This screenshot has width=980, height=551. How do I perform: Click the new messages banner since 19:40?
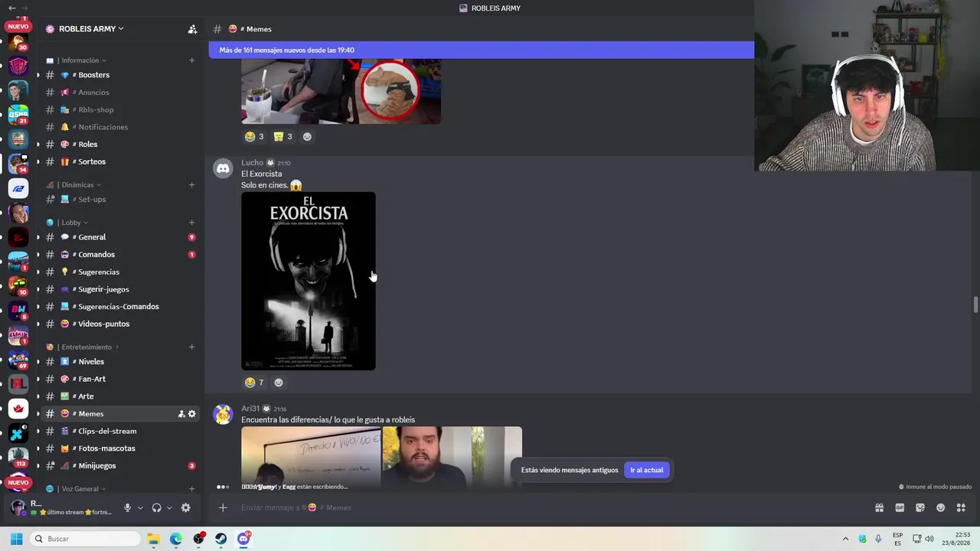481,51
